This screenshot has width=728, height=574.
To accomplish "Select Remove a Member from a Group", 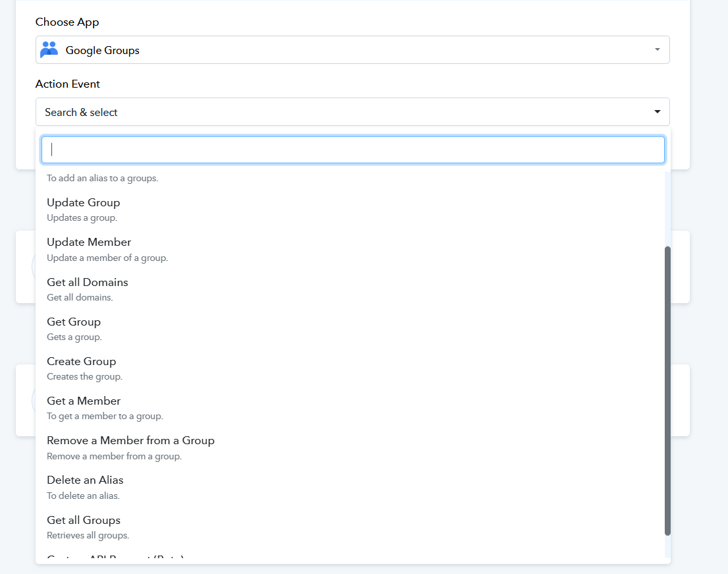I will click(350, 447).
